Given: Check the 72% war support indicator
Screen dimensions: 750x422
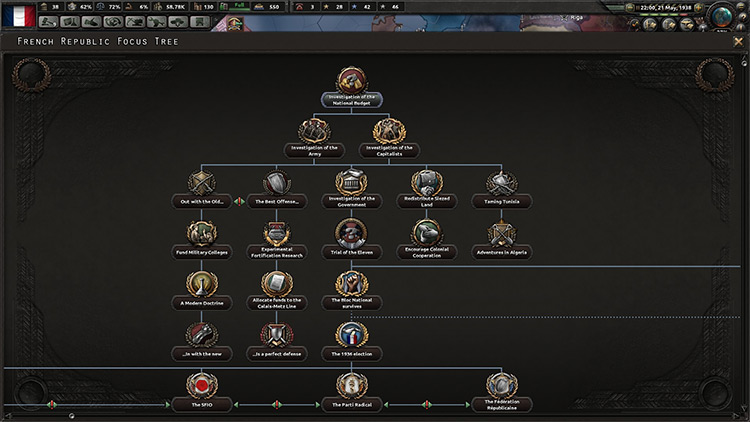Looking at the screenshot, I should (108, 7).
